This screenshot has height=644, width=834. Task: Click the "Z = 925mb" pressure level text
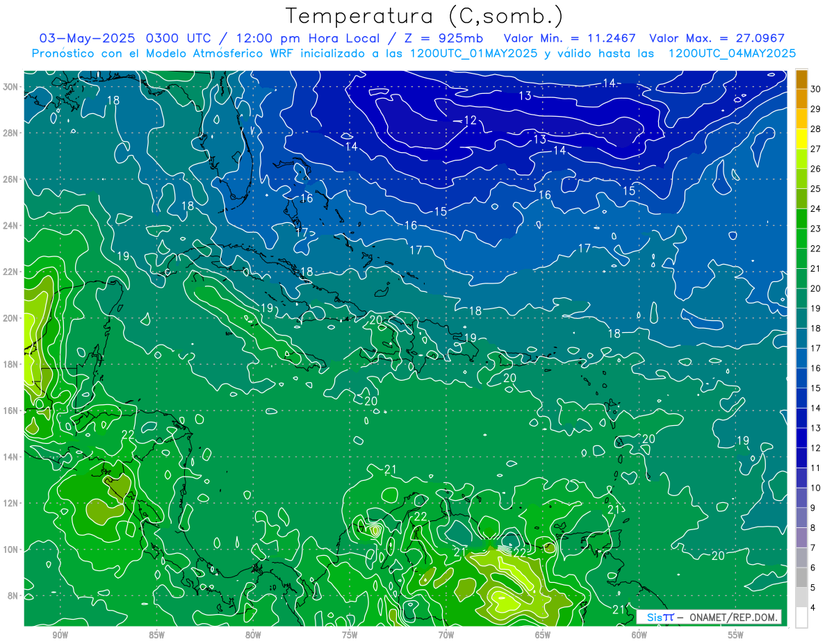point(443,38)
